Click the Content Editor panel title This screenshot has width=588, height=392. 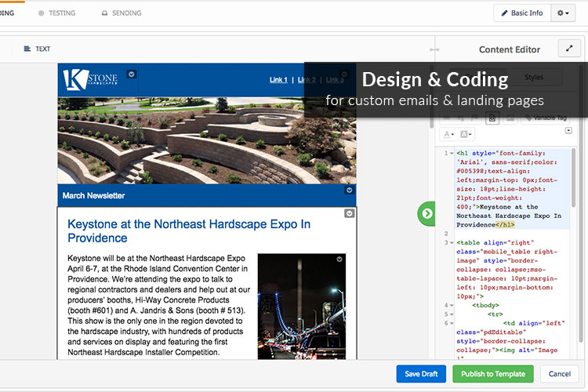[510, 49]
